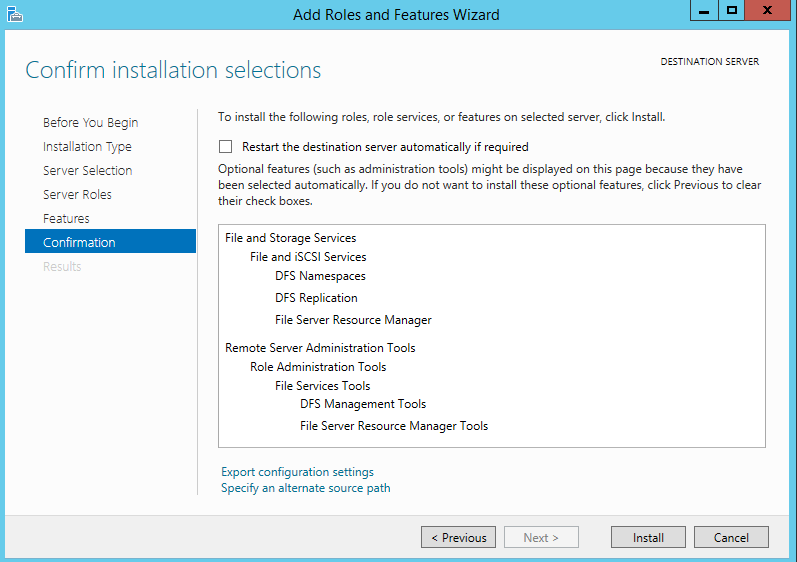This screenshot has width=797, height=562.
Task: Minimize the Add Roles and Features Wizard
Action: [704, 11]
